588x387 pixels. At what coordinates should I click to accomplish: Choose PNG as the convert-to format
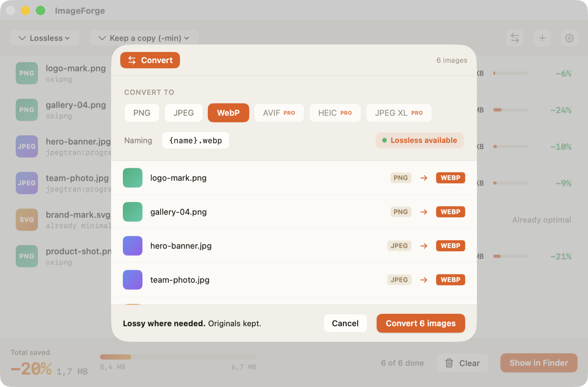[x=142, y=113]
